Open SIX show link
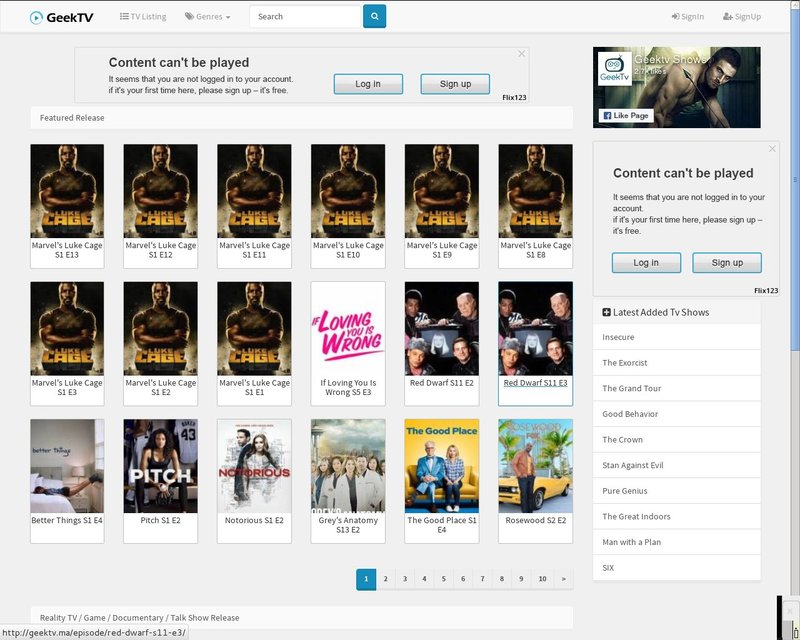 677,568
